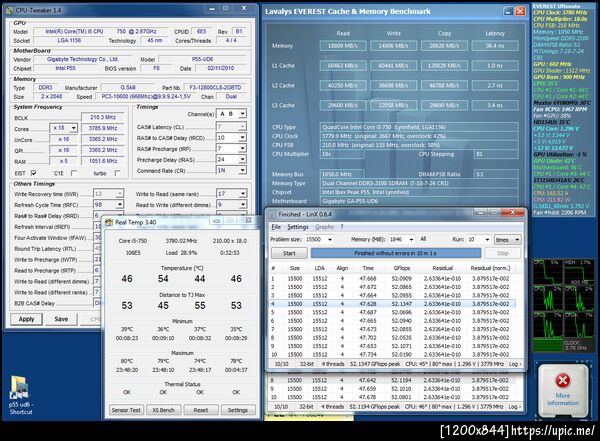
Task: Click the BCLK 210.3 MHz field
Action: pos(103,117)
